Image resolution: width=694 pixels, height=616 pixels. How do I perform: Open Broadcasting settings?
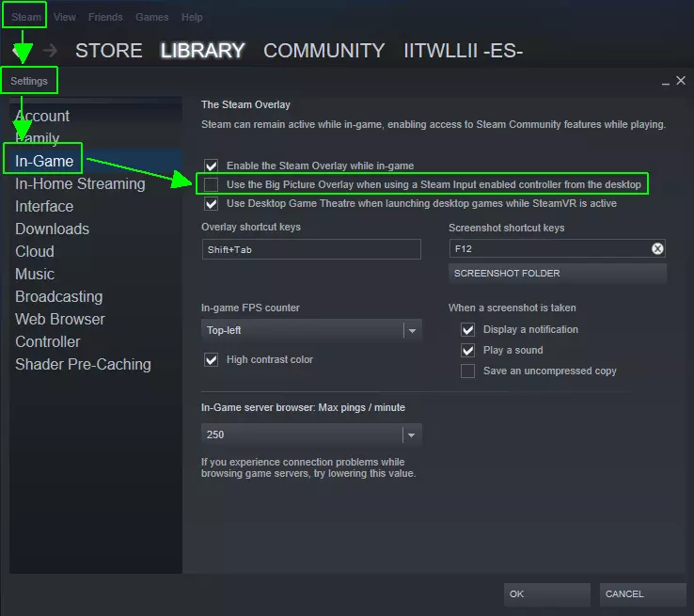59,296
